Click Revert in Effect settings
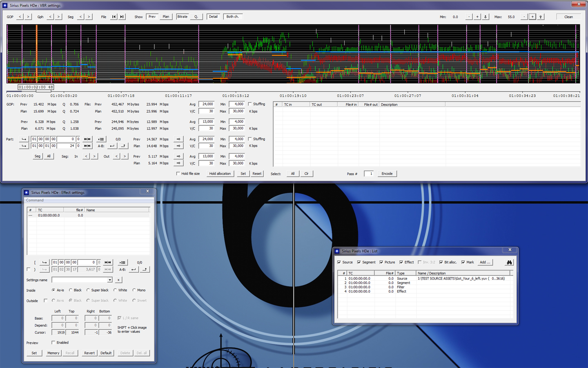This screenshot has height=368, width=588. [89, 353]
